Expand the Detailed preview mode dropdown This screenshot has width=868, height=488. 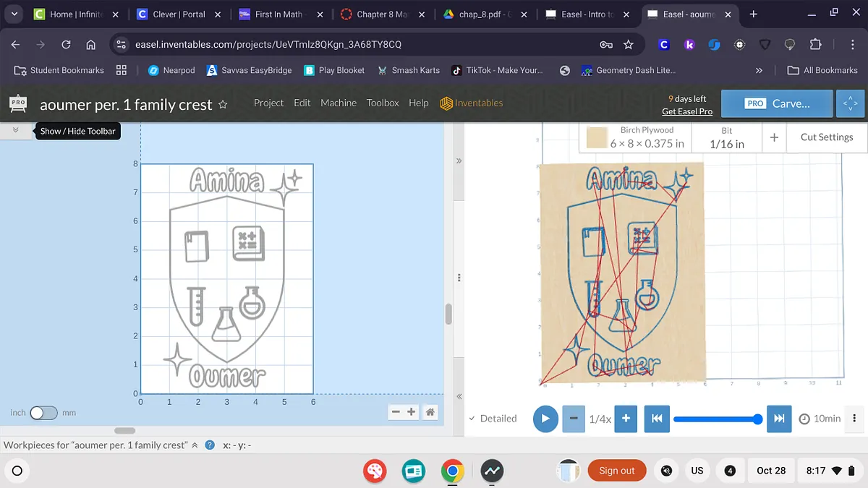[493, 419]
